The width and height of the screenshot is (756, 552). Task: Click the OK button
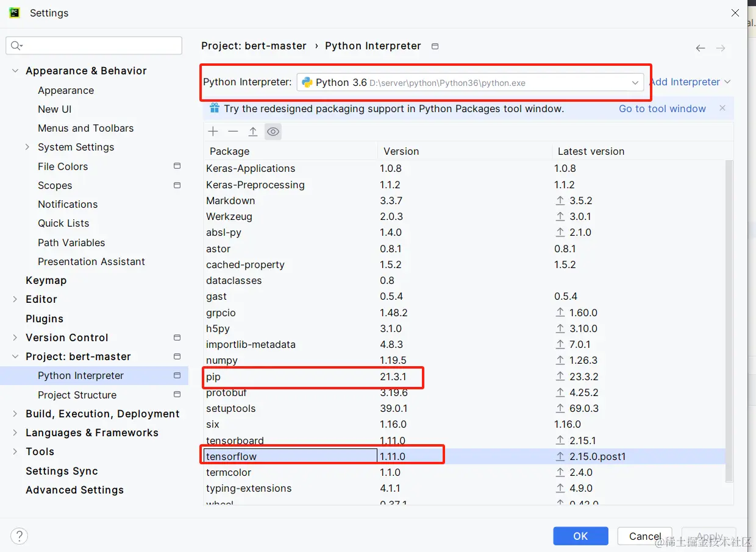coord(580,536)
